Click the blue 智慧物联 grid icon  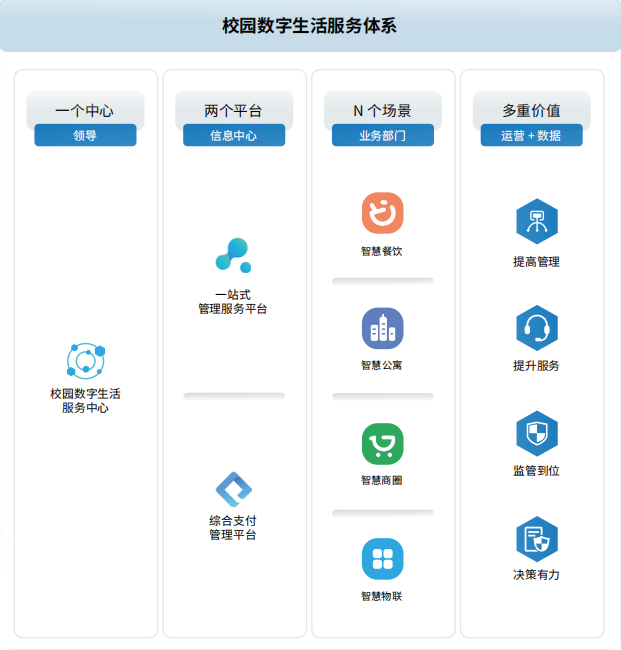tap(382, 559)
